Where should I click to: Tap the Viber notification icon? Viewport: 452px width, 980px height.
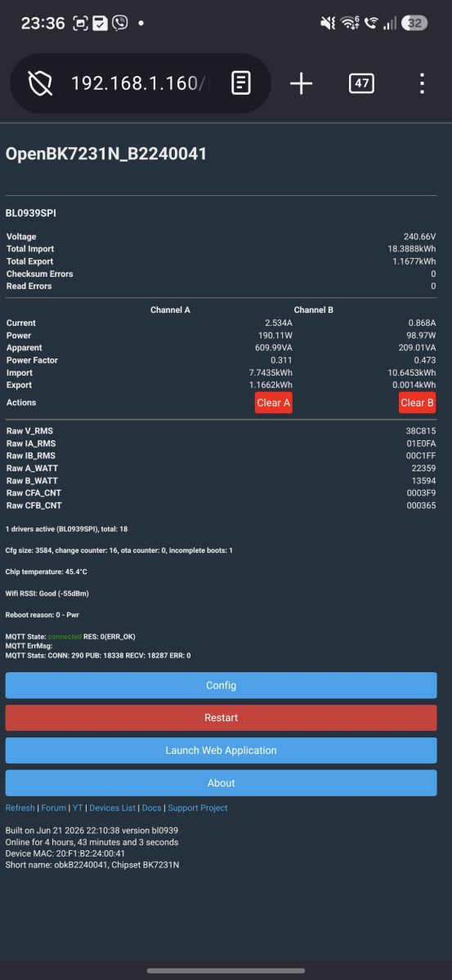(120, 23)
